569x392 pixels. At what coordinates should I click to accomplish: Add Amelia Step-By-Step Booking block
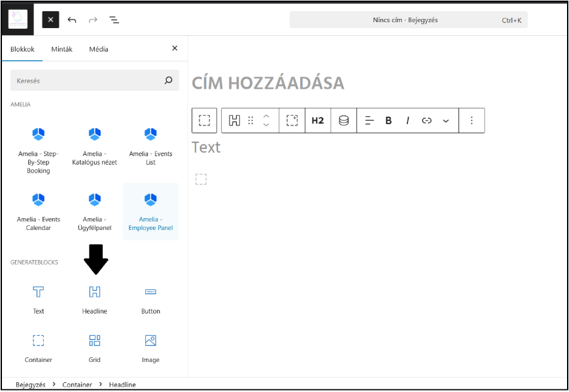pyautogui.click(x=39, y=150)
